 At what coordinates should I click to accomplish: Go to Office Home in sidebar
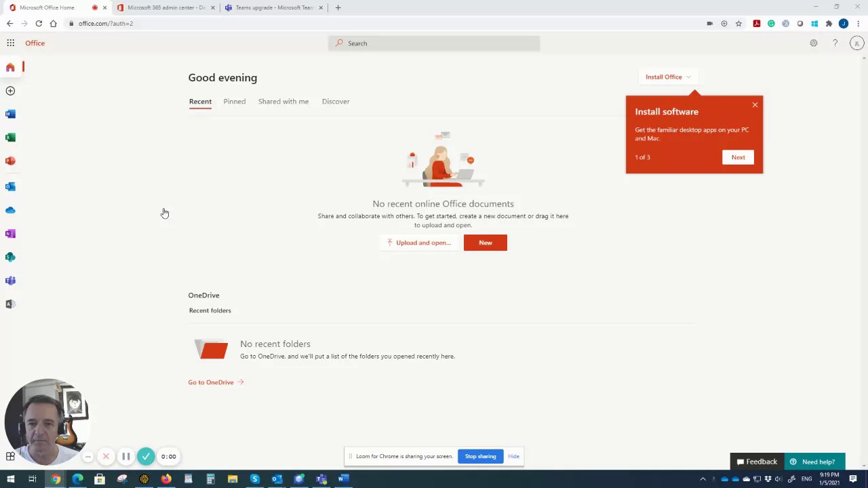coord(10,67)
